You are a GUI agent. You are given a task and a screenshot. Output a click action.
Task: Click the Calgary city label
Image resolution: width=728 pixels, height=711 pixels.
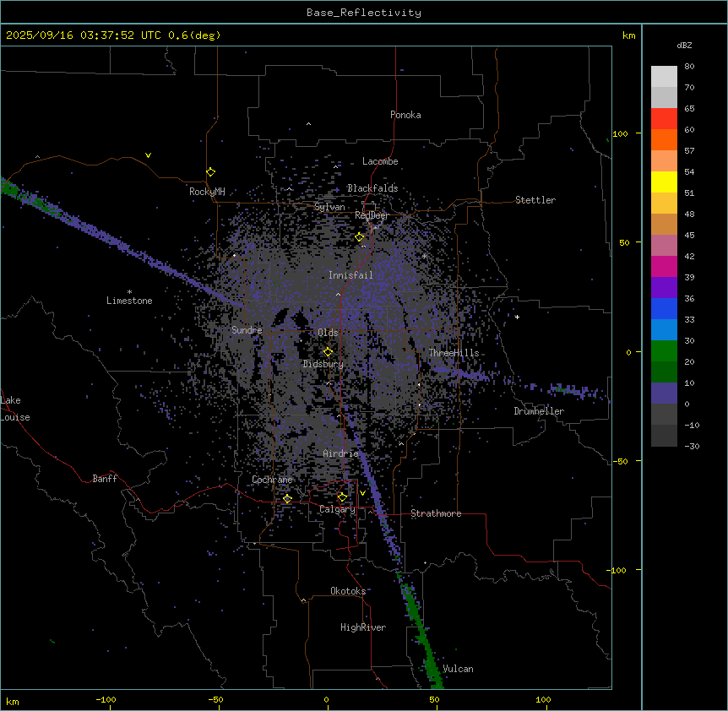[338, 509]
